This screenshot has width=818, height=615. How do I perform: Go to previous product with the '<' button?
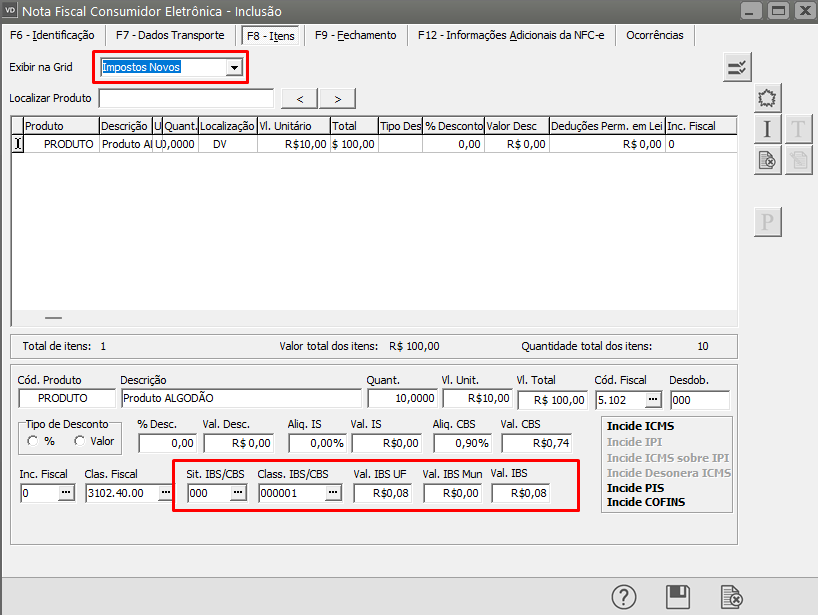(300, 98)
